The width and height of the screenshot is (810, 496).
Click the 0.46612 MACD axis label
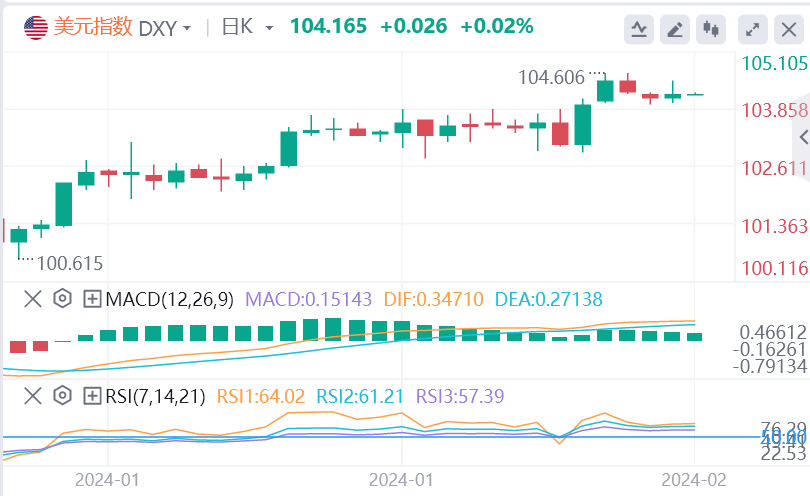(x=773, y=332)
